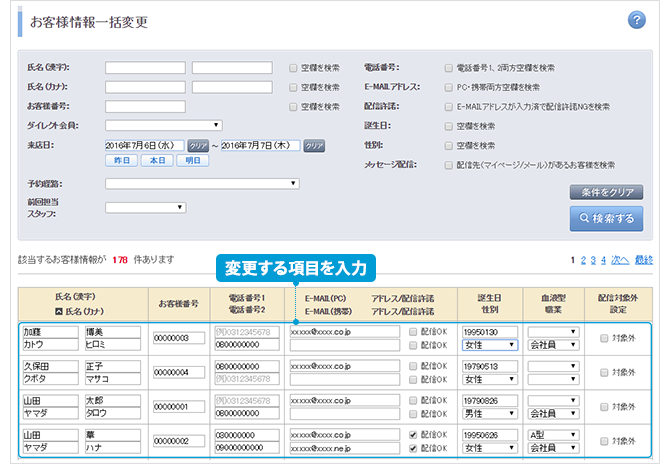Open the help question mark icon
Screen dimensions: 670x464
pyautogui.click(x=636, y=20)
